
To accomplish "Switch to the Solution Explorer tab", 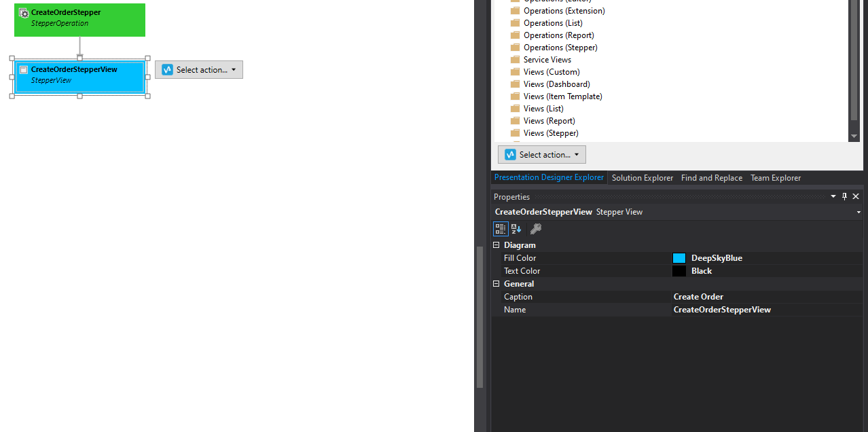I will click(x=643, y=178).
